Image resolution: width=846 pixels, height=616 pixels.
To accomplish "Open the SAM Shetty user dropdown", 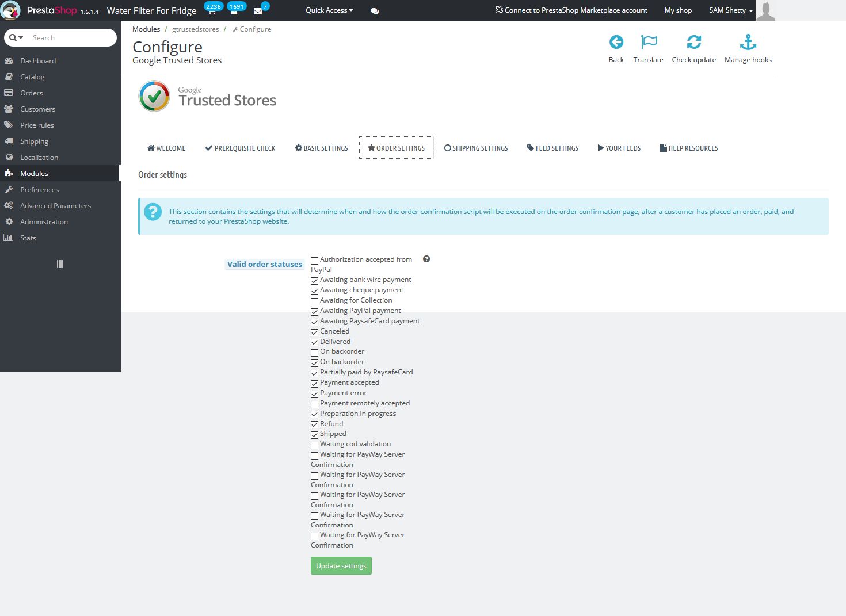I will [730, 10].
